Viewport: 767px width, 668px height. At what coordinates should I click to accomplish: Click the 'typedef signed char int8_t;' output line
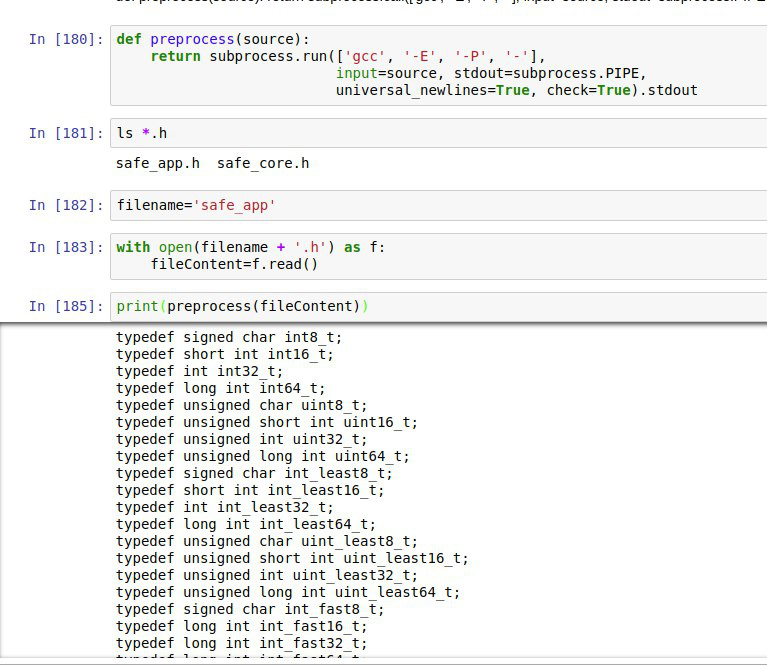coord(228,338)
